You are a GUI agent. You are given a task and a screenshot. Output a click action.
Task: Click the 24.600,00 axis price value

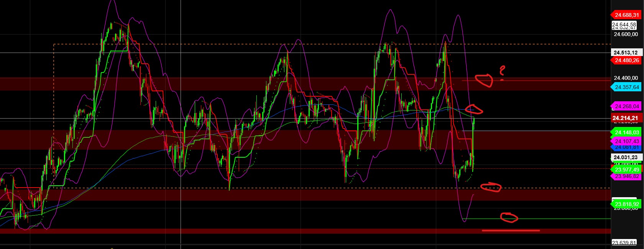click(x=626, y=34)
